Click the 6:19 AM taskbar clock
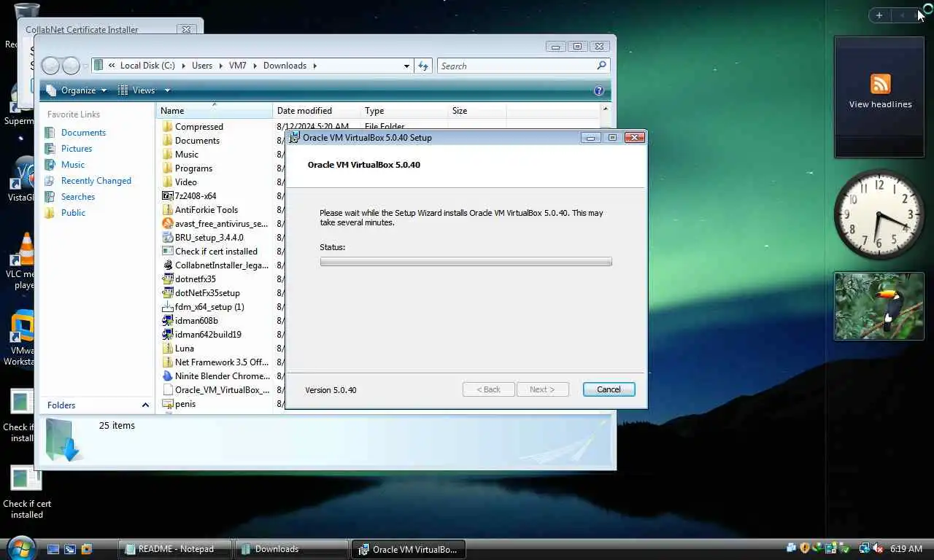Viewport: 934px width, 560px height. pos(906,549)
